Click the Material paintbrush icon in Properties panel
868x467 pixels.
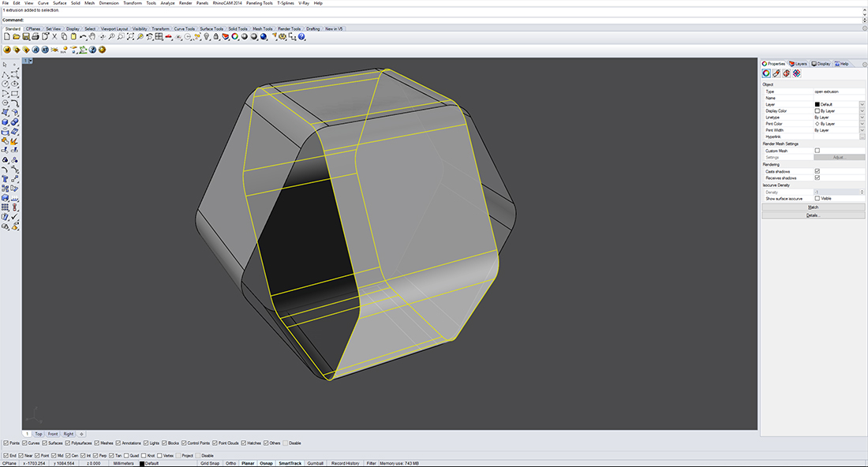776,73
